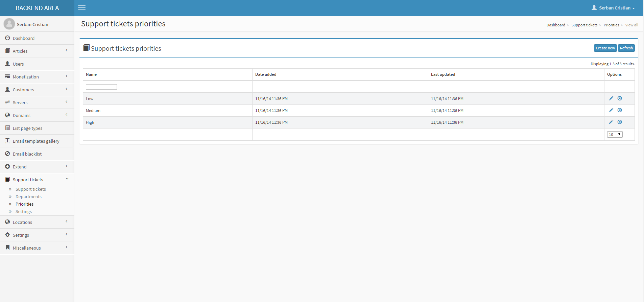Delete the Medium priority row
Image resolution: width=644 pixels, height=302 pixels.
[620, 110]
